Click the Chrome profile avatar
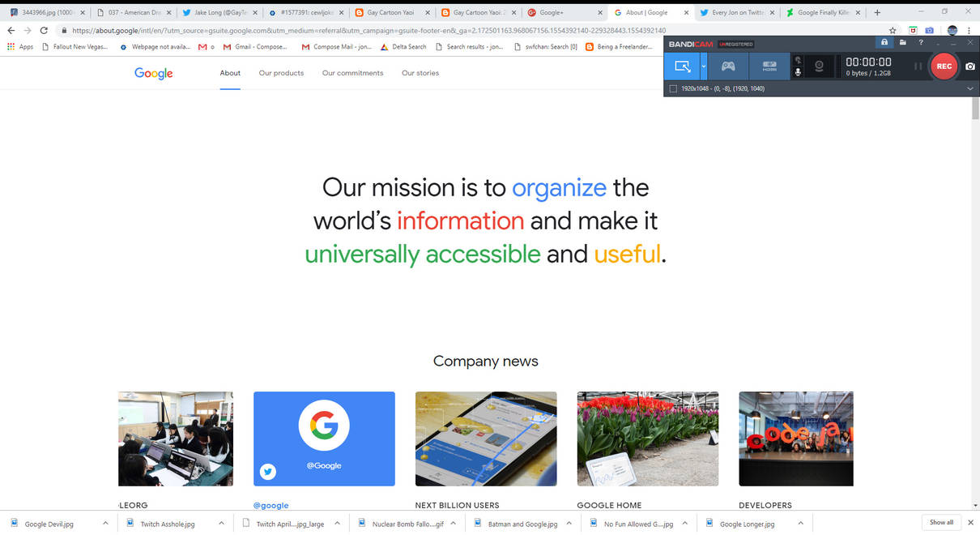Screen dimensions: 980x535 point(952,30)
